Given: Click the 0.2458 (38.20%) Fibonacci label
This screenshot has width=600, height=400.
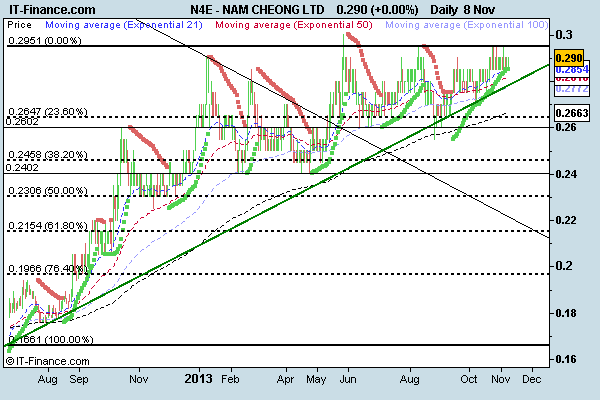Looking at the screenshot, I should 47,155.
